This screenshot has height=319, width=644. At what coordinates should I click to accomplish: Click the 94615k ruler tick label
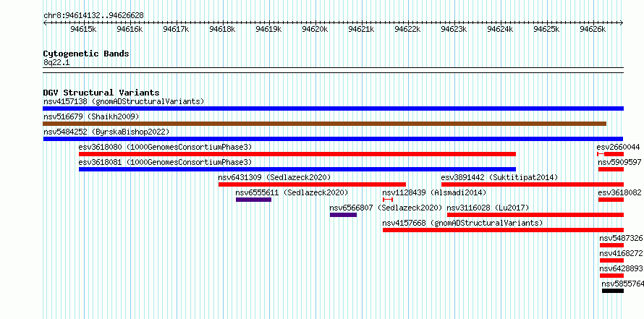tap(83, 29)
